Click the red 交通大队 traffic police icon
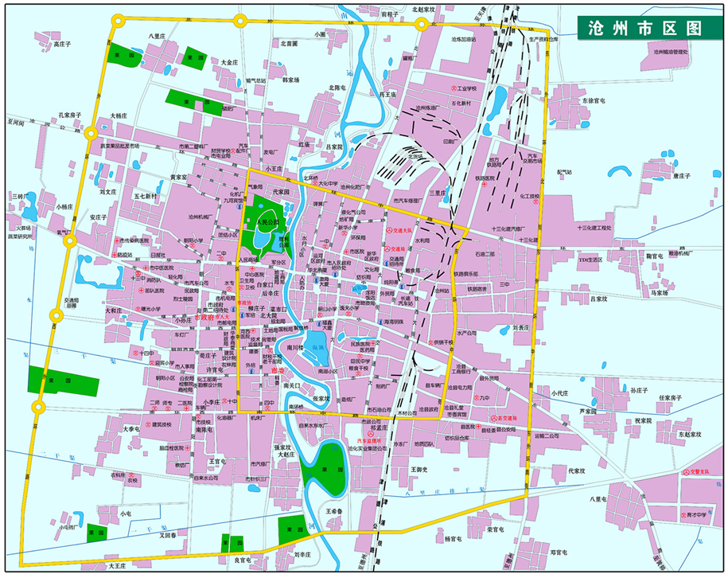The width and height of the screenshot is (728, 574). pyautogui.click(x=390, y=230)
